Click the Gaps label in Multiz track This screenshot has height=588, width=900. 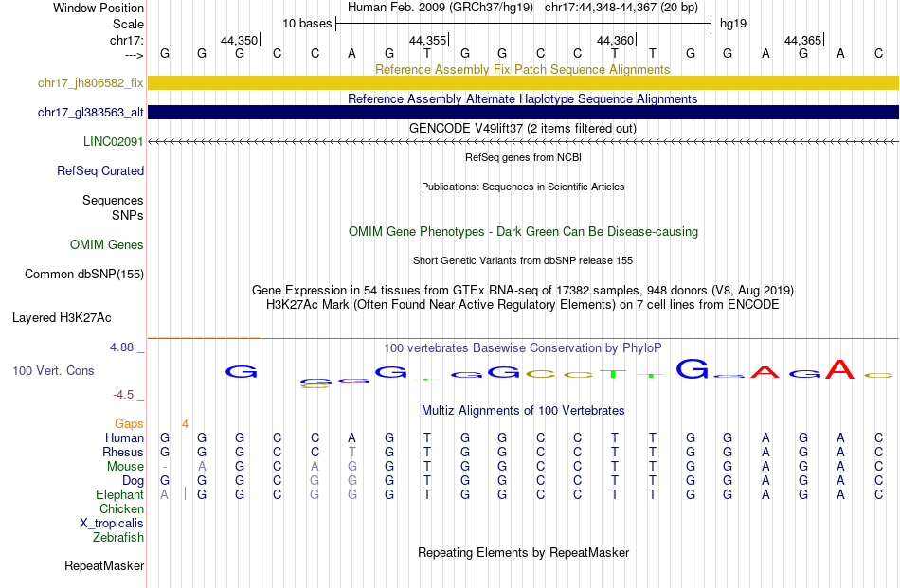pyautogui.click(x=129, y=423)
